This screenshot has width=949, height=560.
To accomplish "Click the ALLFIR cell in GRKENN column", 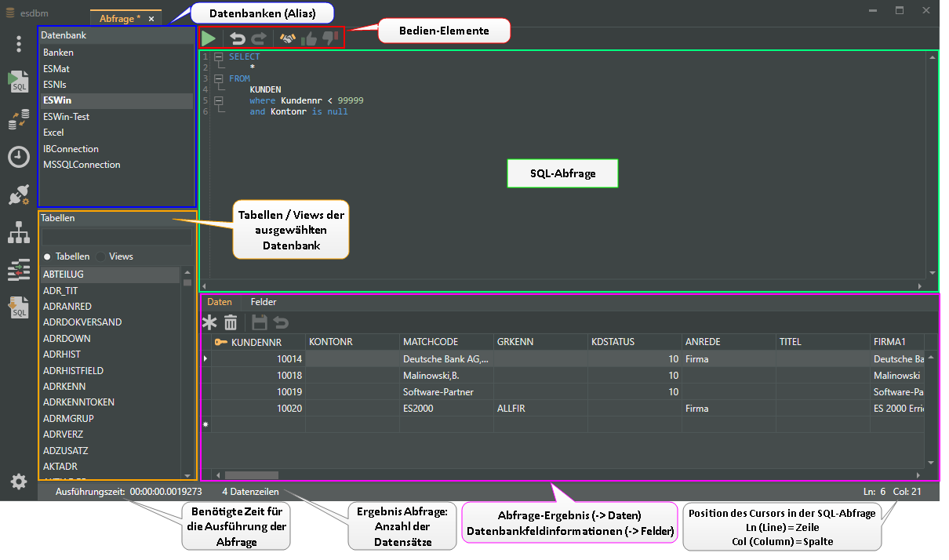I will tap(540, 408).
